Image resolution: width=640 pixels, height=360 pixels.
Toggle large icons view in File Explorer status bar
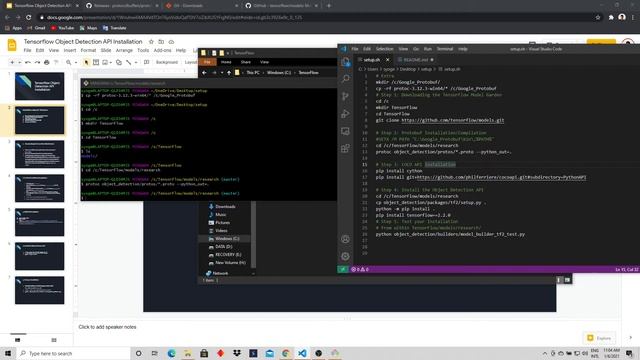pyautogui.click(x=567, y=280)
